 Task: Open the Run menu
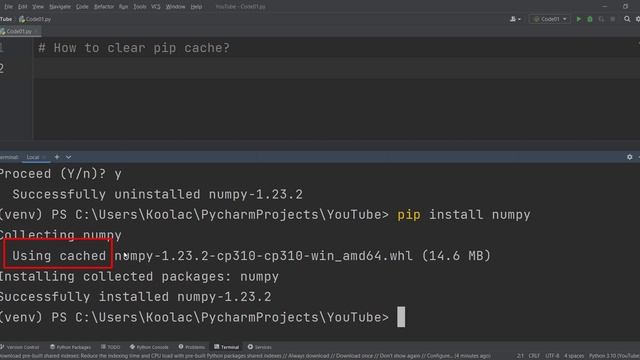tap(123, 7)
